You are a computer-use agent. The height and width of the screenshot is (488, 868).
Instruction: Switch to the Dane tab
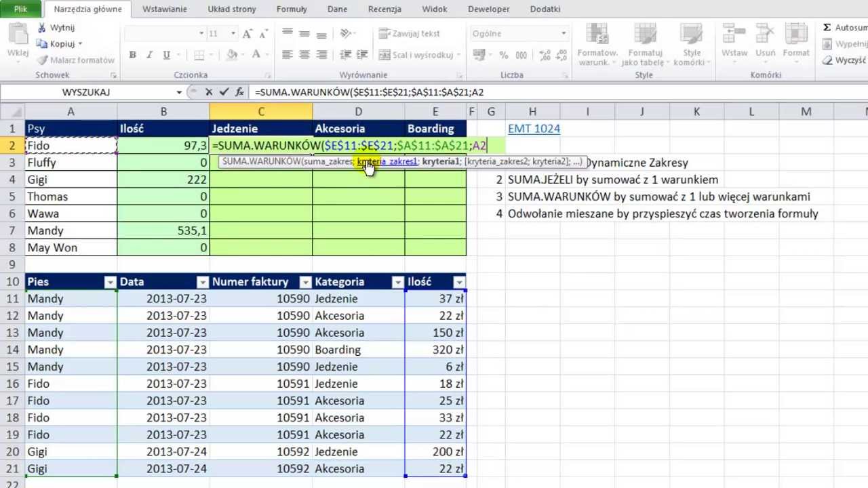tap(337, 9)
